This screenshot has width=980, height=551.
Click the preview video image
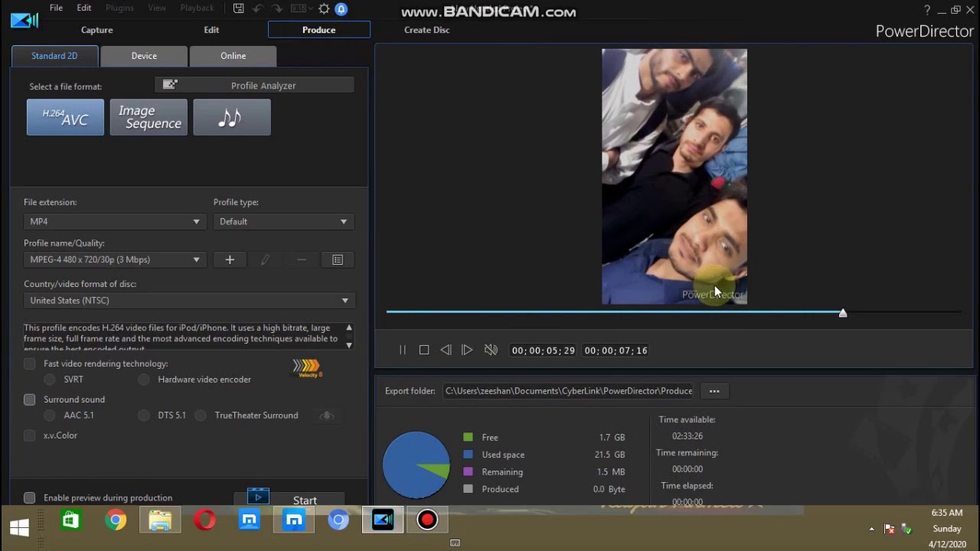pyautogui.click(x=674, y=177)
